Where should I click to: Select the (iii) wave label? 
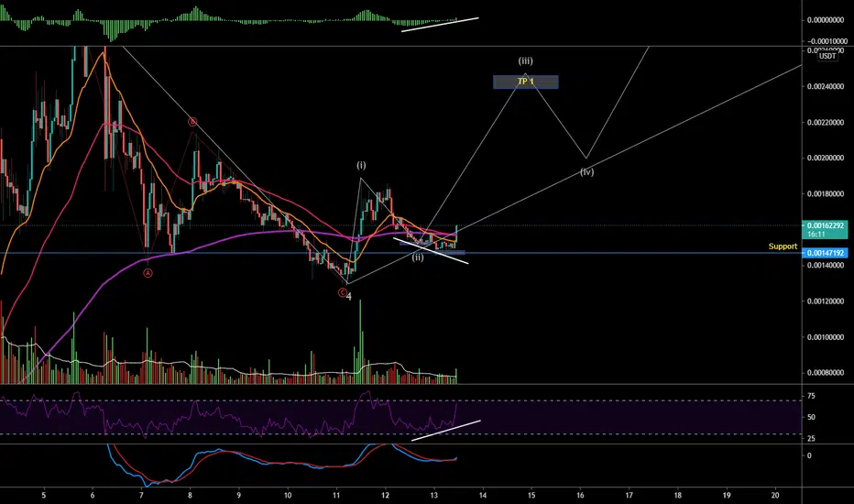click(x=526, y=61)
